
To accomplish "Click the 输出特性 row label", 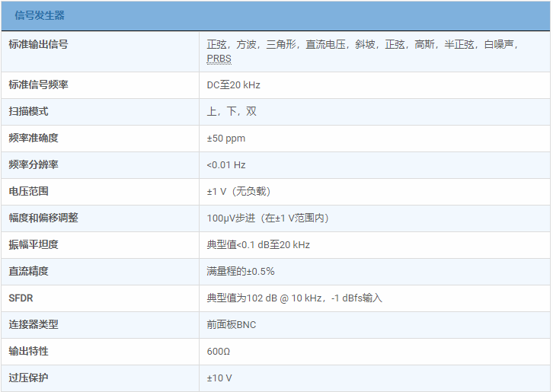I will 28,351.
